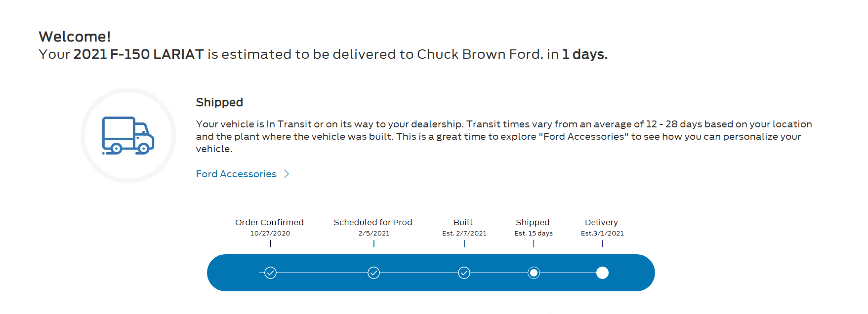Click the Order Confirmed checkmark circle
Screen dimensions: 868x314
point(270,273)
